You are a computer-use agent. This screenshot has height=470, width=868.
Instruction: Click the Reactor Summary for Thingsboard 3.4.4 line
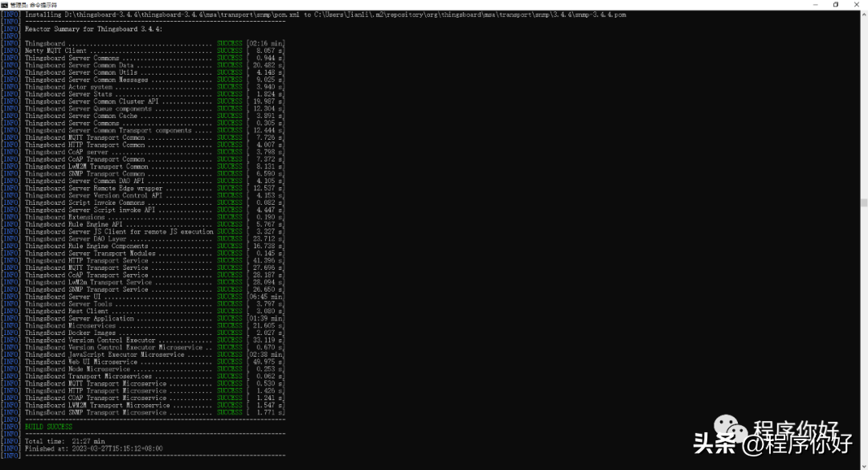point(93,29)
